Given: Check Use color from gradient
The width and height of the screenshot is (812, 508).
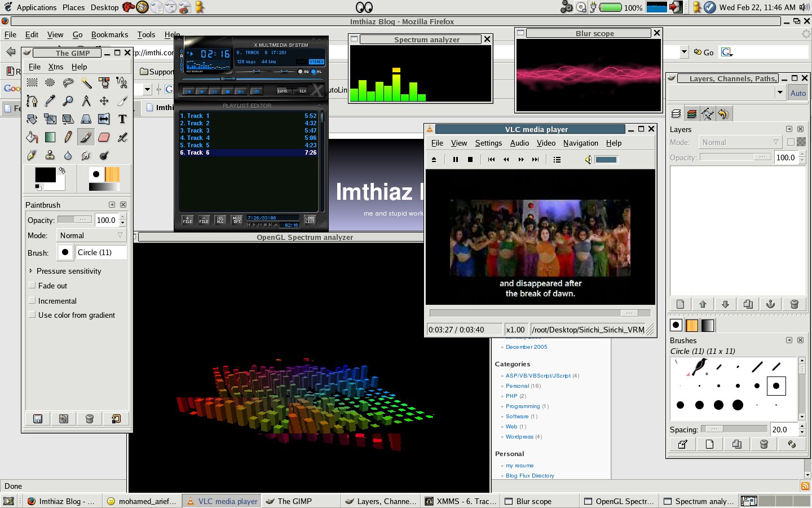Looking at the screenshot, I should click(32, 315).
